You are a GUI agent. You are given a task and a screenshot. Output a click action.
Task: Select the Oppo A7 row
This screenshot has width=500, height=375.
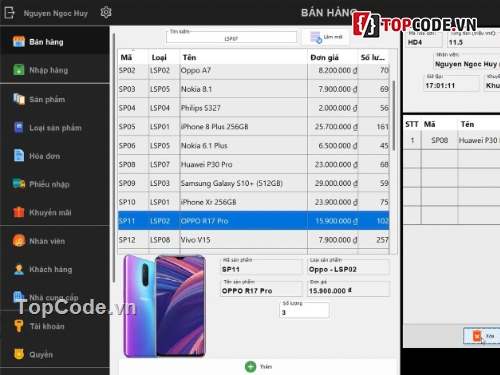254,71
